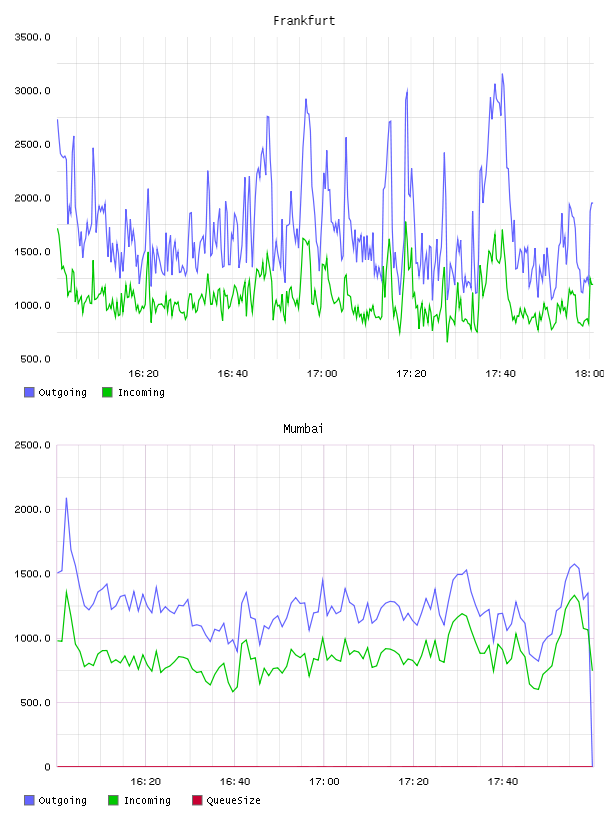The height and width of the screenshot is (816, 608).
Task: Click the QueueSize legend label
Action: pos(233,800)
